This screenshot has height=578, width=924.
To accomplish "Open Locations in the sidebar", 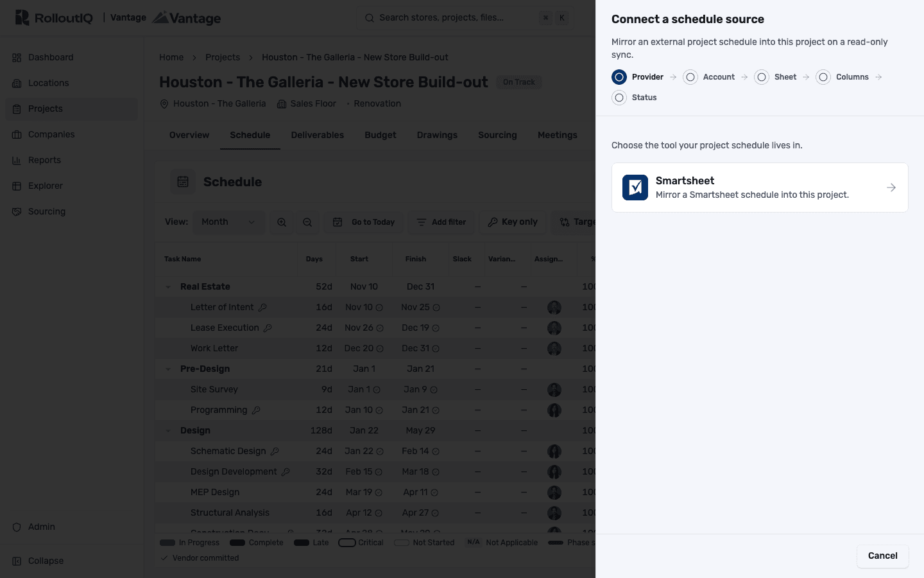I will 71,83.
